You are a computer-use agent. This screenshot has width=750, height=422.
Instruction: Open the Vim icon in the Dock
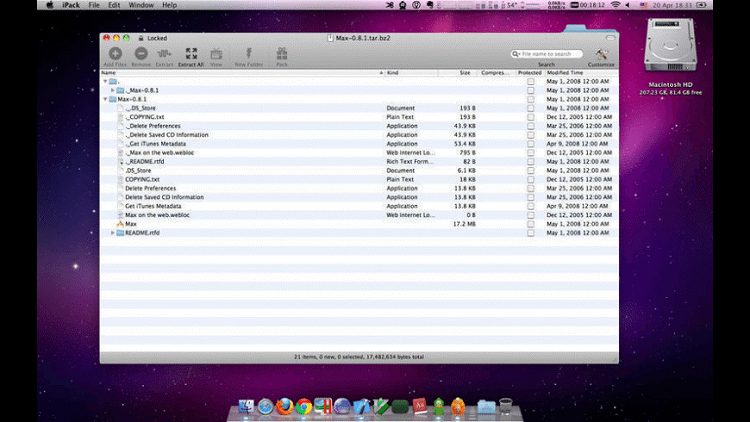tap(381, 407)
